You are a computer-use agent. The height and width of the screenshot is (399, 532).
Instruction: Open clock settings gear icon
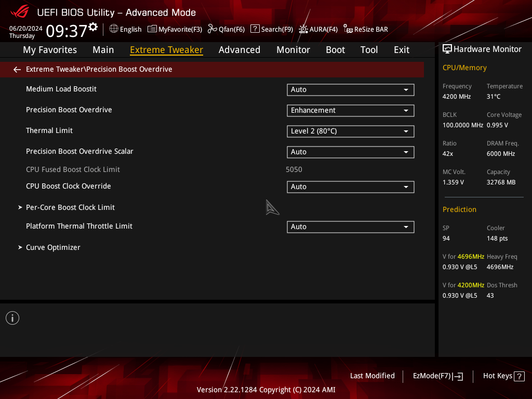(x=93, y=27)
